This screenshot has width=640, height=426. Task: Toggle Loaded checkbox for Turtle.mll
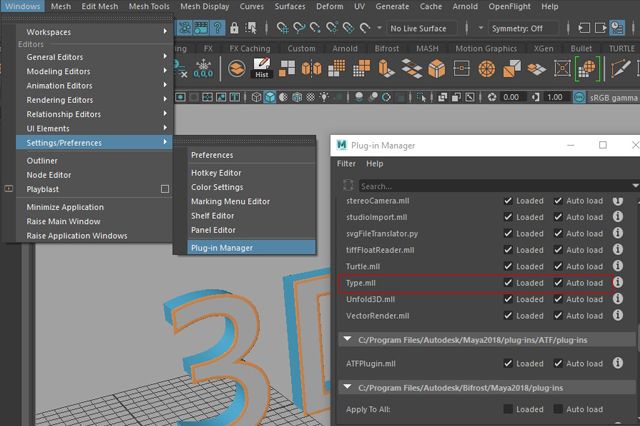point(508,266)
